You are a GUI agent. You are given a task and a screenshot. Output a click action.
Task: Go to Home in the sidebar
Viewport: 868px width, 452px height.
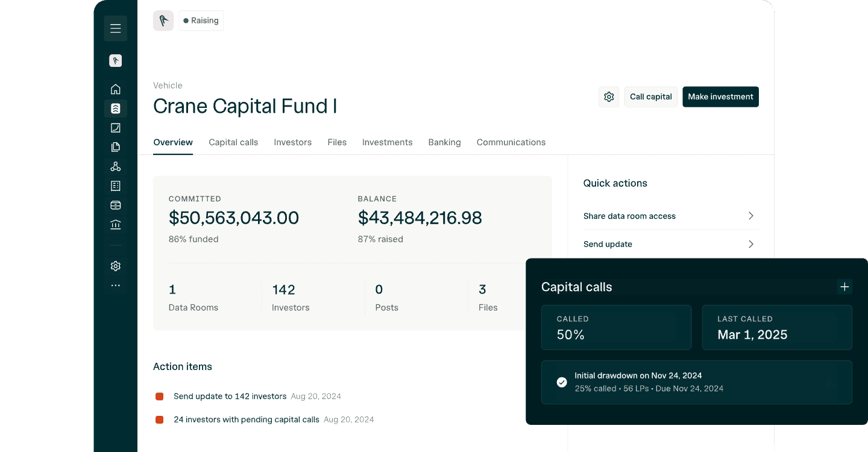(116, 89)
